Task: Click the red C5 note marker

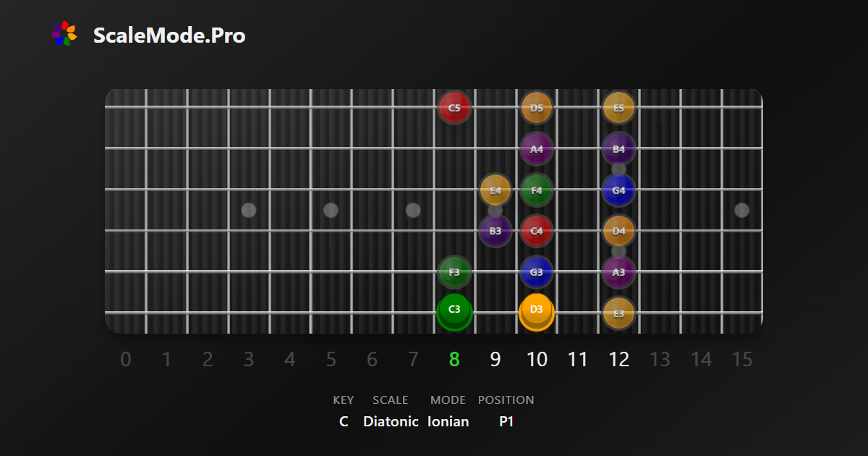Action: [x=454, y=108]
